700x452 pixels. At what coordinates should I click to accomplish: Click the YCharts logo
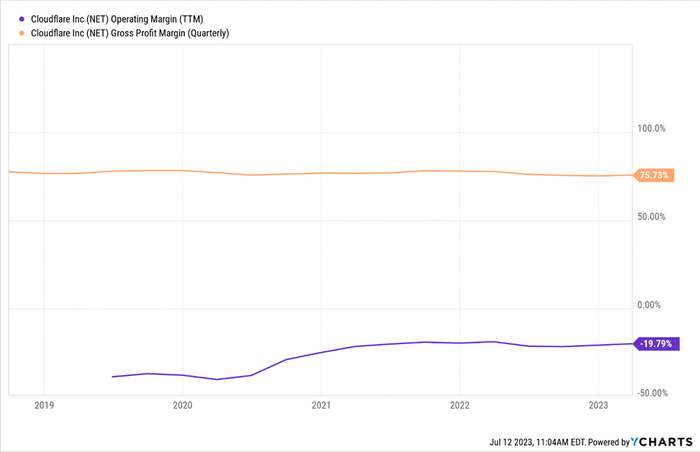662,442
